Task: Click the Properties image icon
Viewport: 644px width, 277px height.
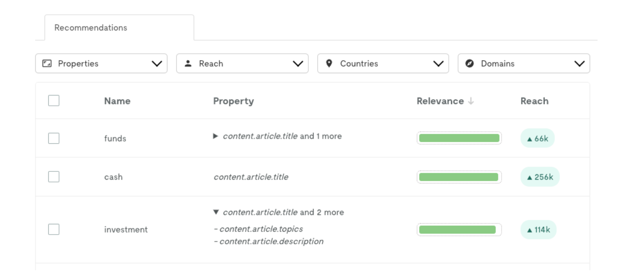Action: click(x=47, y=63)
